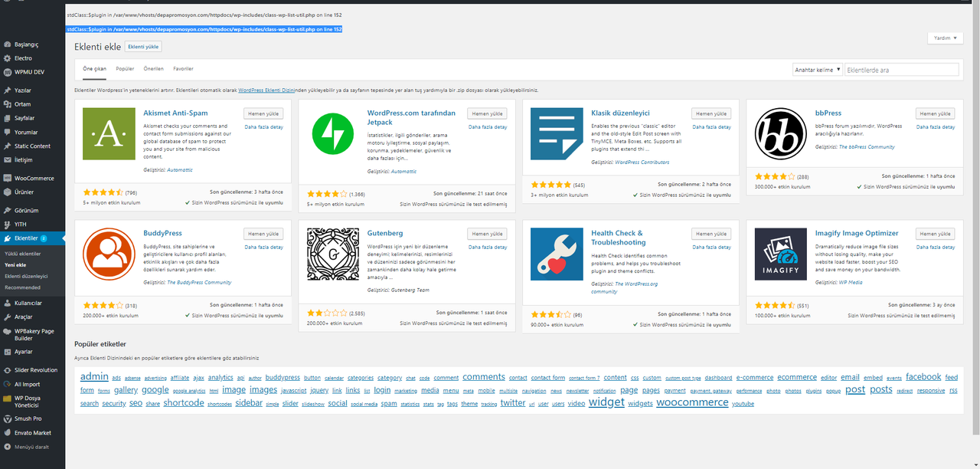Click the WPMU DEV icon in sidebar
The image size is (980, 469).
[7, 72]
